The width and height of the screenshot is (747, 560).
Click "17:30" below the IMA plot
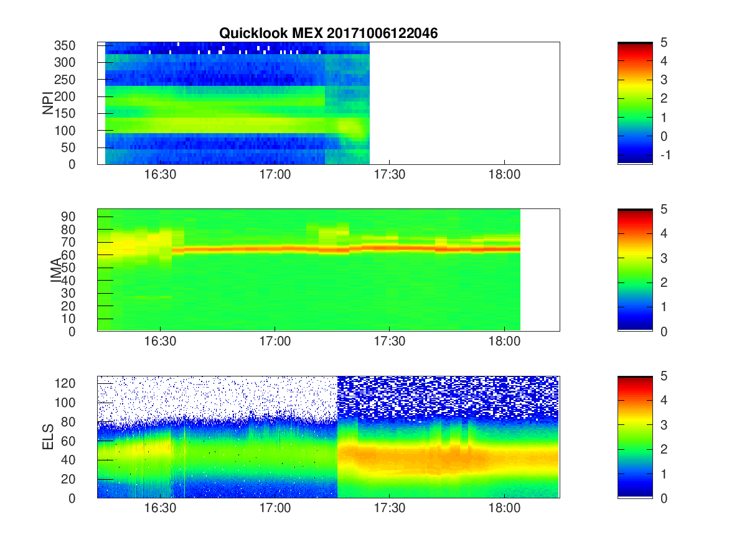pyautogui.click(x=389, y=342)
